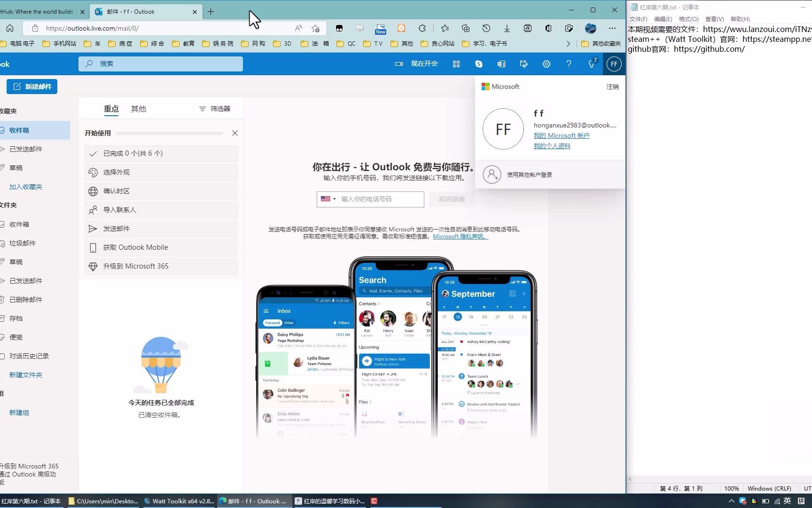Select 确认时区 time zone task

[161, 191]
